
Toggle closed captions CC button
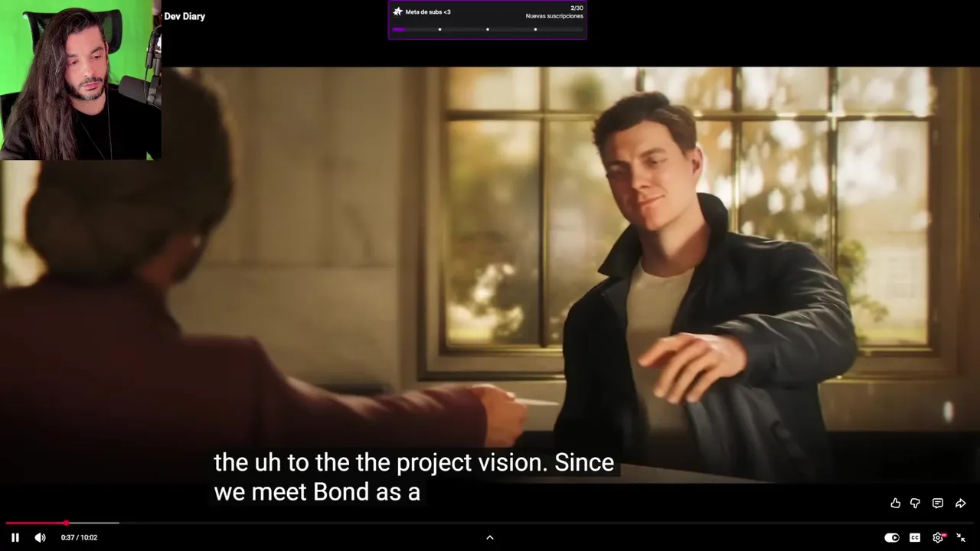point(915,537)
